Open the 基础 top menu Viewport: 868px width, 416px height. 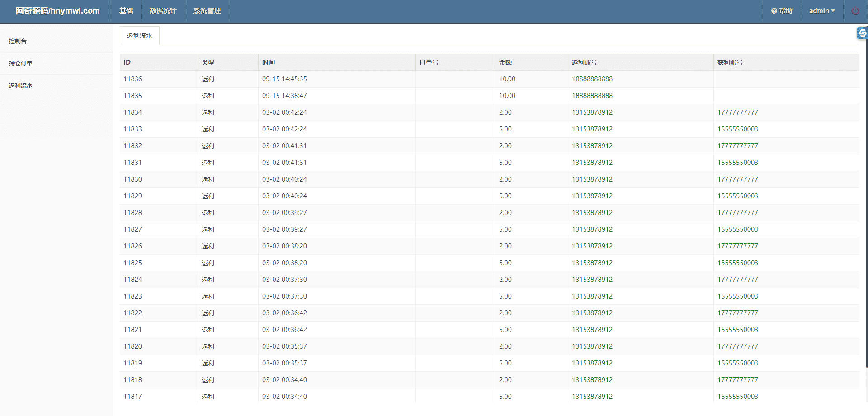click(126, 11)
